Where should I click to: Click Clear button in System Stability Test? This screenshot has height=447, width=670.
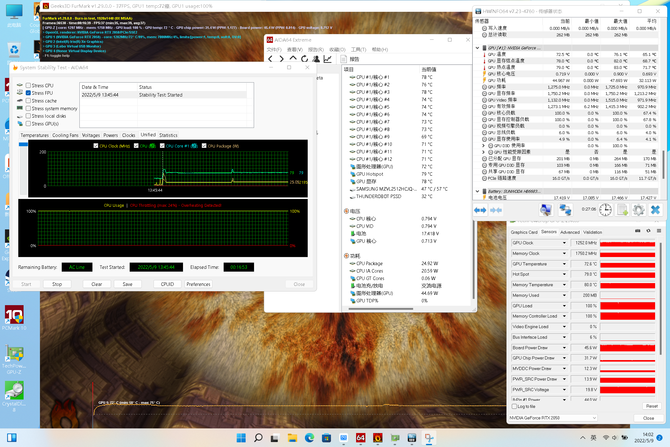coord(97,284)
